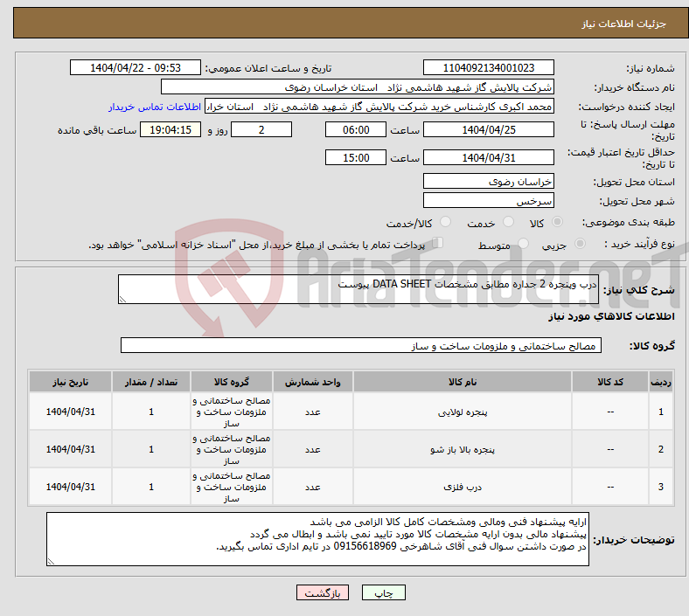Click the ردیف column header
Image resolution: width=689 pixels, height=616 pixels.
coord(660,382)
